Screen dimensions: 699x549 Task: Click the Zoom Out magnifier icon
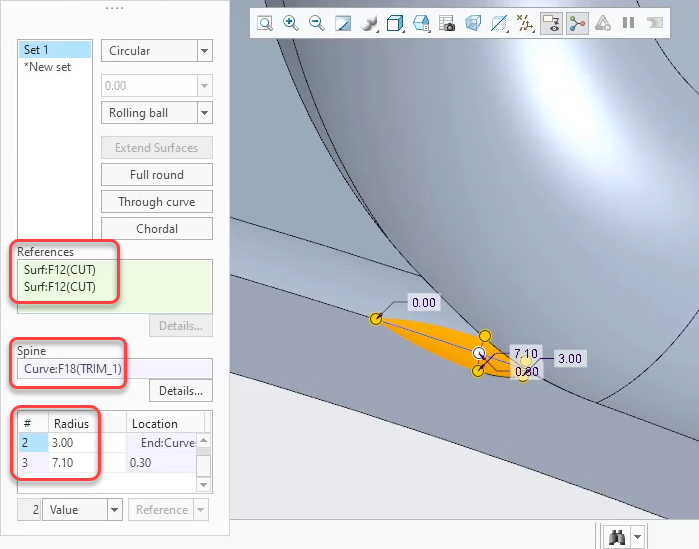click(317, 22)
